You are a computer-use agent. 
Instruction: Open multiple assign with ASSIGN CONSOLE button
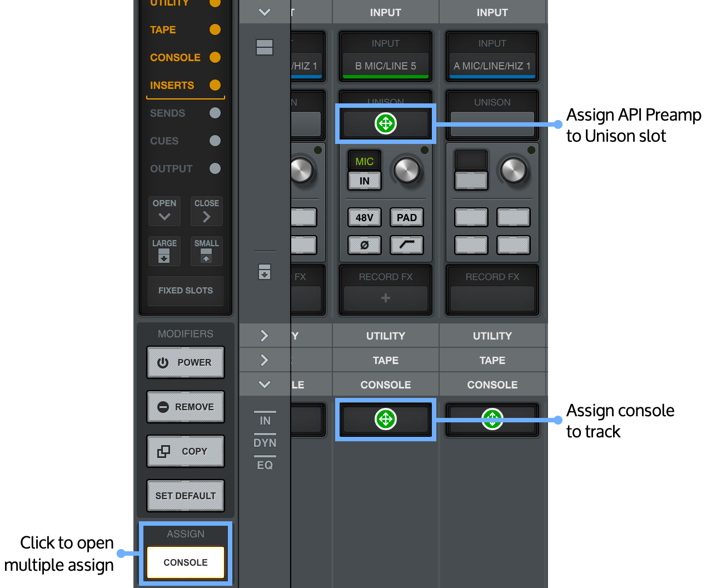[186, 562]
